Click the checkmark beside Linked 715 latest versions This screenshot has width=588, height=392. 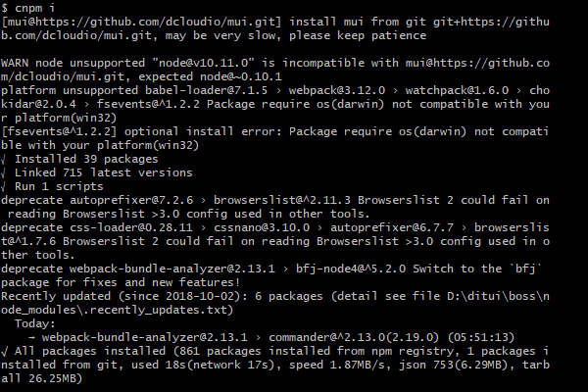3,172
